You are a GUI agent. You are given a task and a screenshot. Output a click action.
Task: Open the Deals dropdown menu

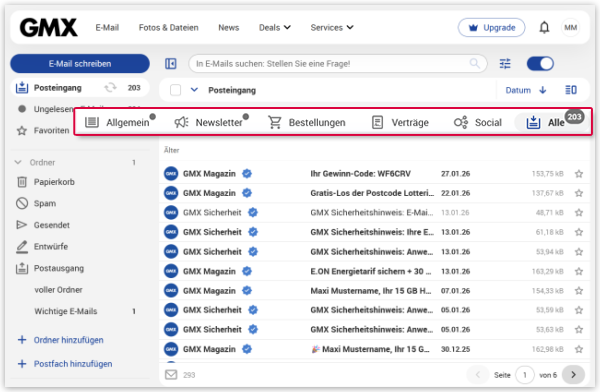pos(275,28)
